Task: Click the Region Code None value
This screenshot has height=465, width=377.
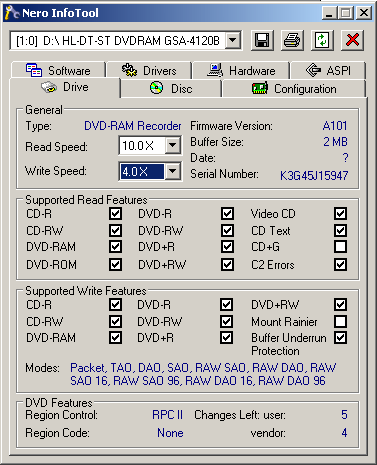Action: 170,433
